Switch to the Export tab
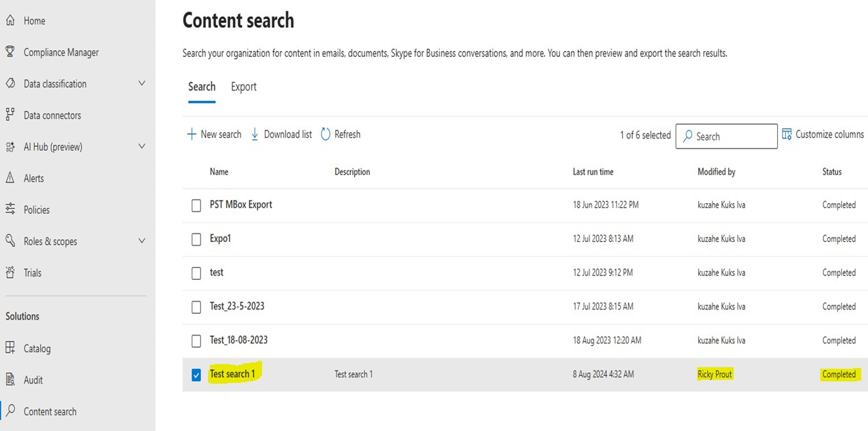 pos(244,87)
